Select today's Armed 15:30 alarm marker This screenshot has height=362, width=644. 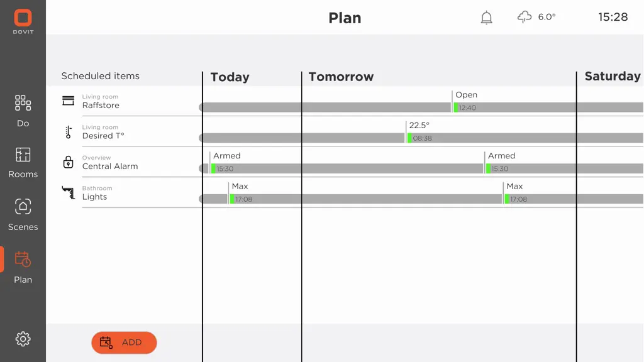[226, 162]
